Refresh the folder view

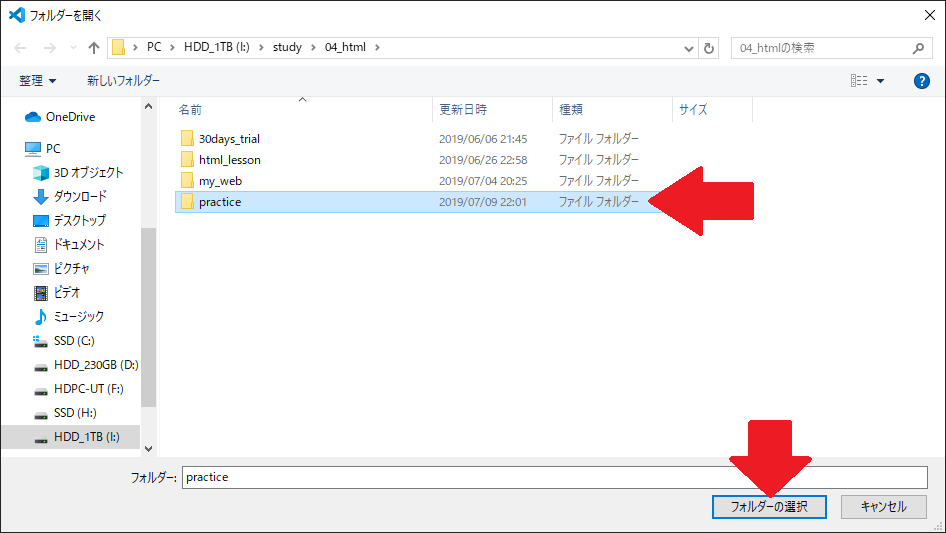pyautogui.click(x=709, y=48)
